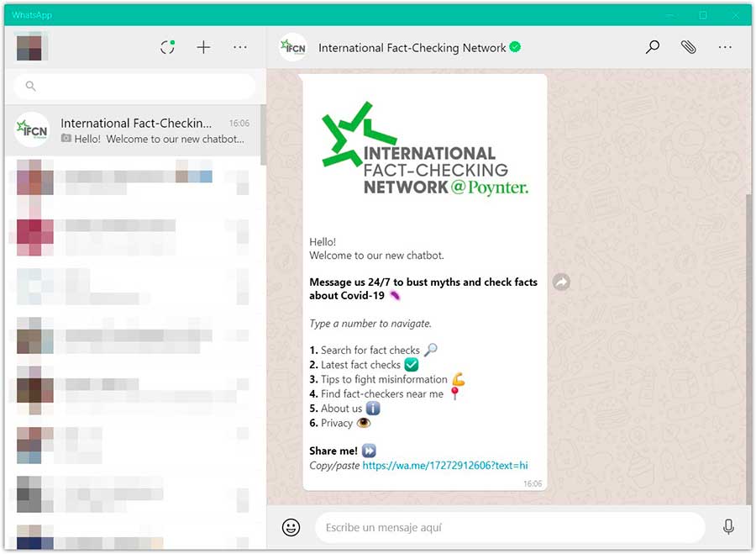Click 'Latest fact checks' option text
756x554 pixels.
click(360, 365)
